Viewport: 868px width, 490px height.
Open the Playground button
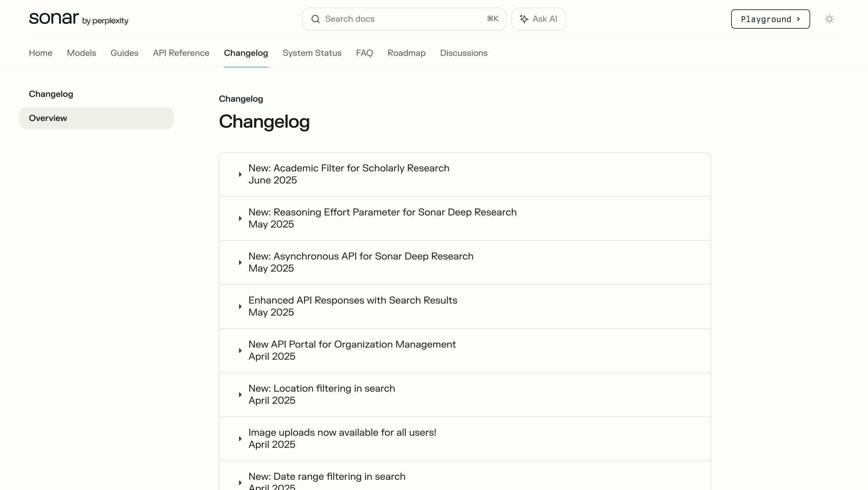(770, 19)
